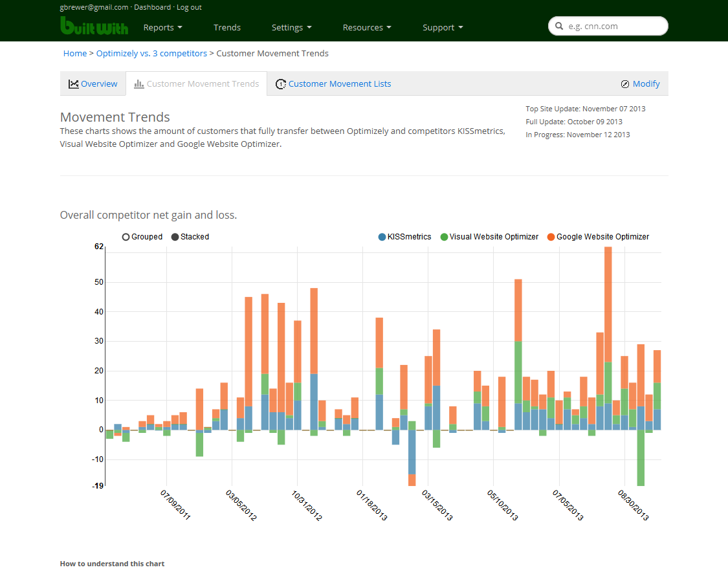This screenshot has width=728, height=574.
Task: Open the Support dropdown menu
Action: point(443,27)
